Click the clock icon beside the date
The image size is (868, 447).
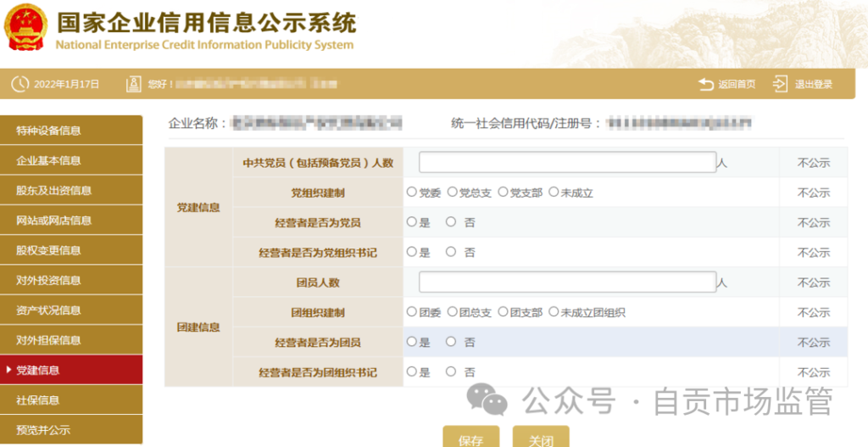(19, 84)
